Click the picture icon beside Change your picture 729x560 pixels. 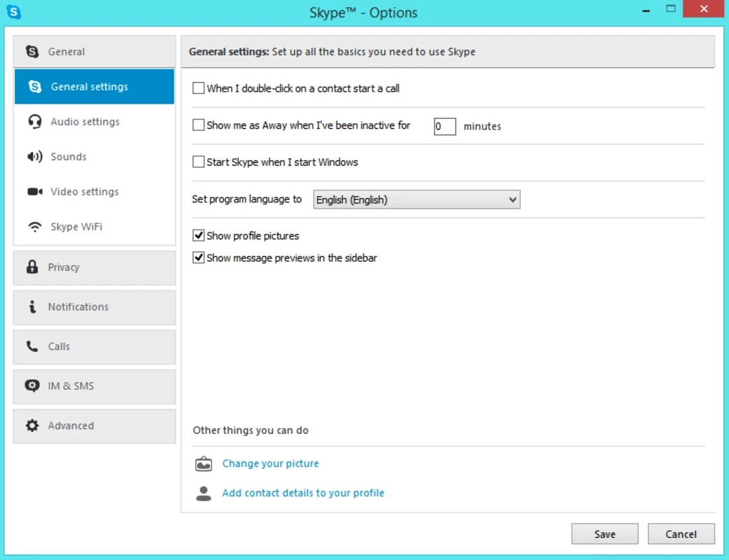pyautogui.click(x=203, y=463)
